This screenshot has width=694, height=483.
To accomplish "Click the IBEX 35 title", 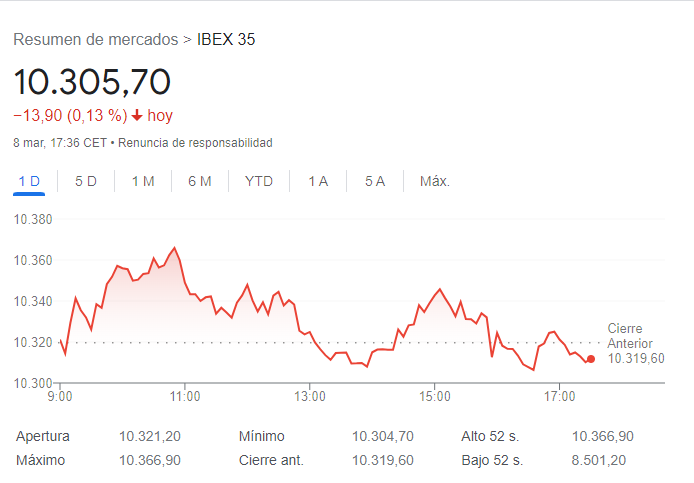I will tap(226, 40).
